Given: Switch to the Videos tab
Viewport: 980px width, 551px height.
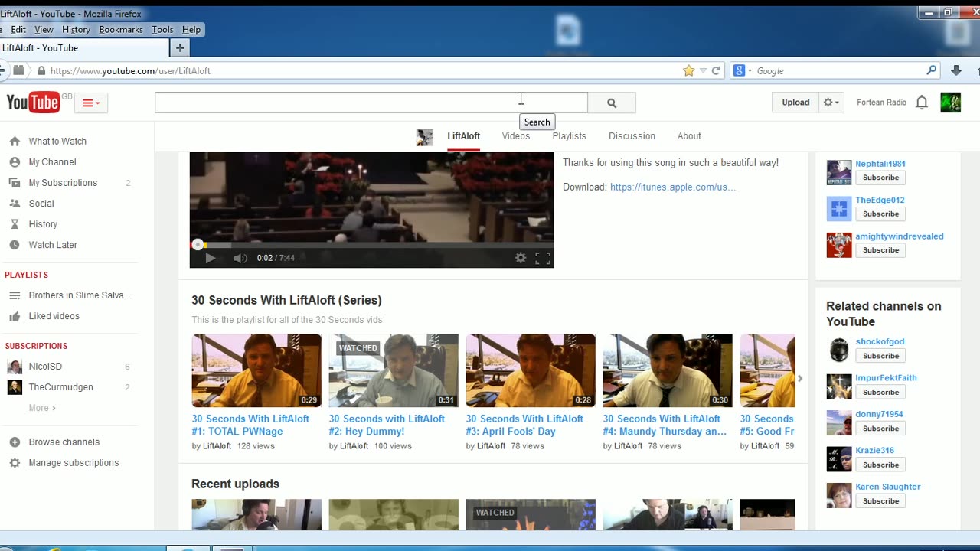Looking at the screenshot, I should [515, 136].
